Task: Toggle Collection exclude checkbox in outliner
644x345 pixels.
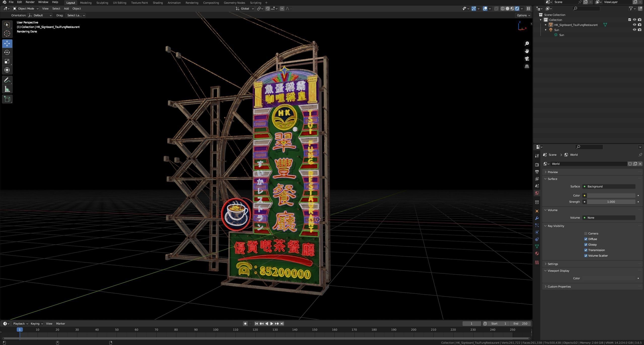Action: (630, 20)
